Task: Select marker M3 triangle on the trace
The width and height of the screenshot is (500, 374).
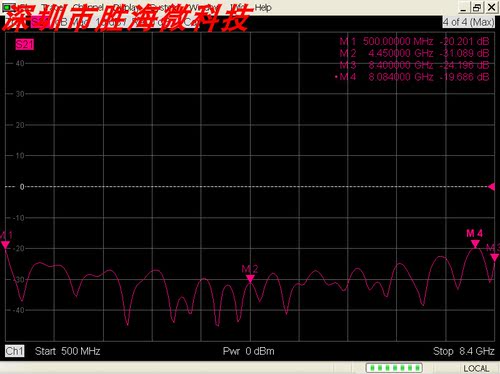Action: click(x=495, y=257)
